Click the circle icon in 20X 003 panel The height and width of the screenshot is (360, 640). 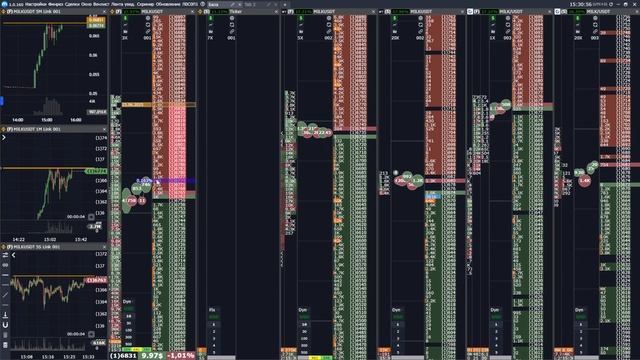click(x=595, y=18)
